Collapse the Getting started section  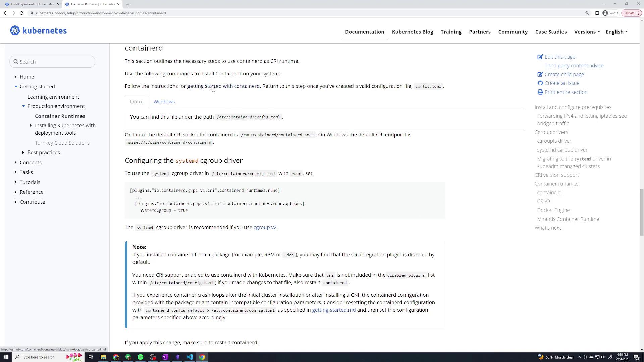(16, 87)
